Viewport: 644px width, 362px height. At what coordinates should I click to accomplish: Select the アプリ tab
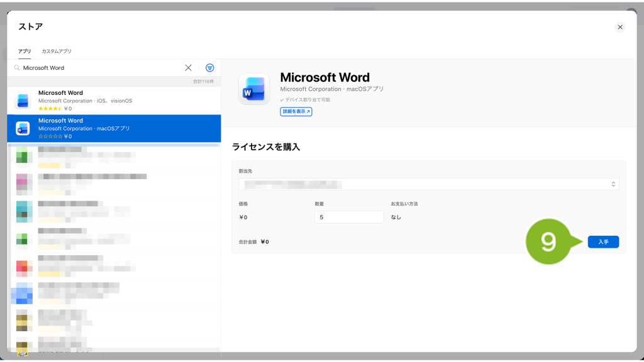[x=25, y=52]
